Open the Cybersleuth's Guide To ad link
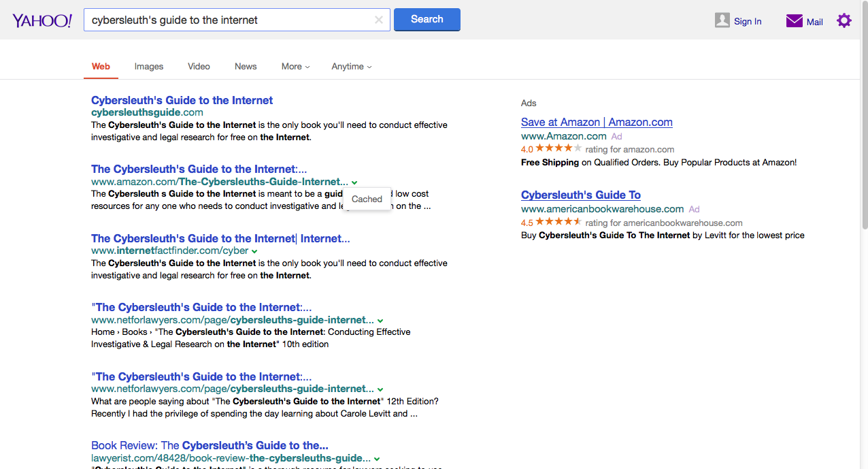The width and height of the screenshot is (868, 469). (581, 195)
